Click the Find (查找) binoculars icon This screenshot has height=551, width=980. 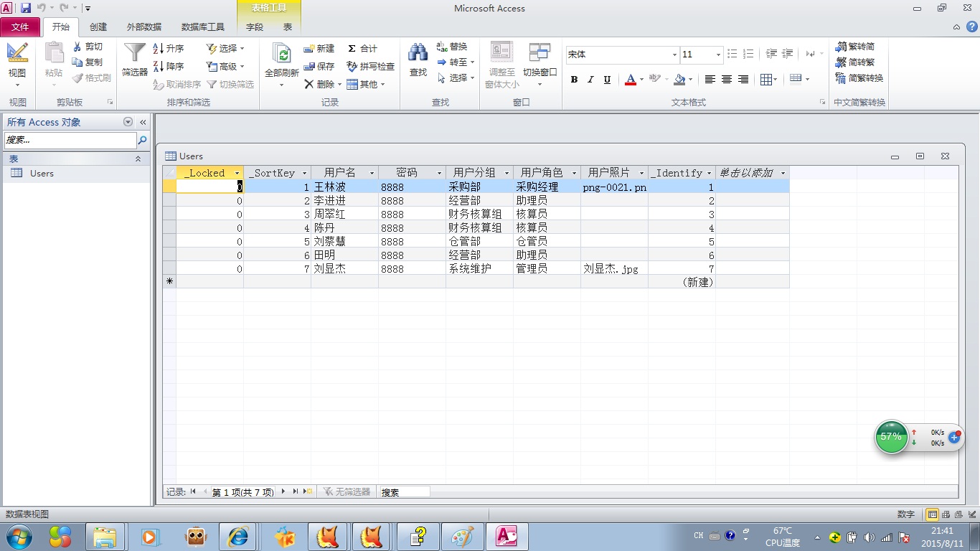click(x=418, y=52)
